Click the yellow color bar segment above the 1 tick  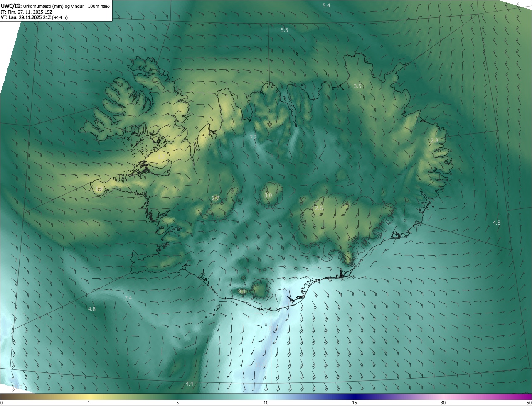coord(89,396)
